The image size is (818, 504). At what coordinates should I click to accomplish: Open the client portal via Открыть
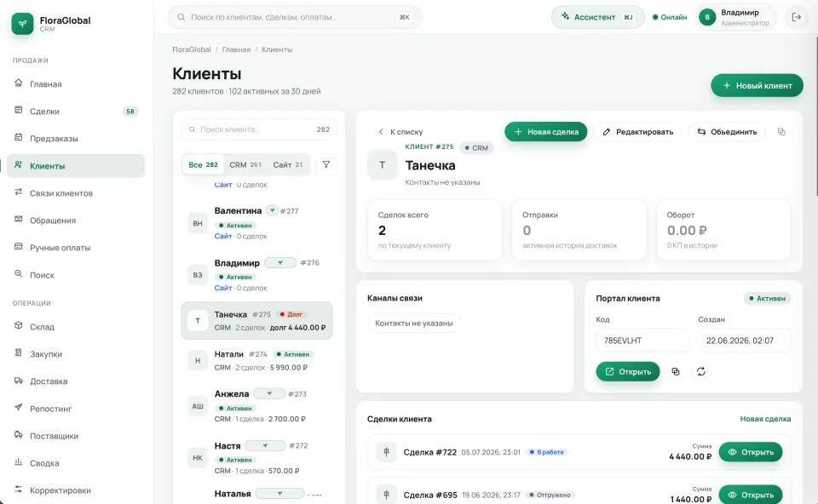point(628,372)
